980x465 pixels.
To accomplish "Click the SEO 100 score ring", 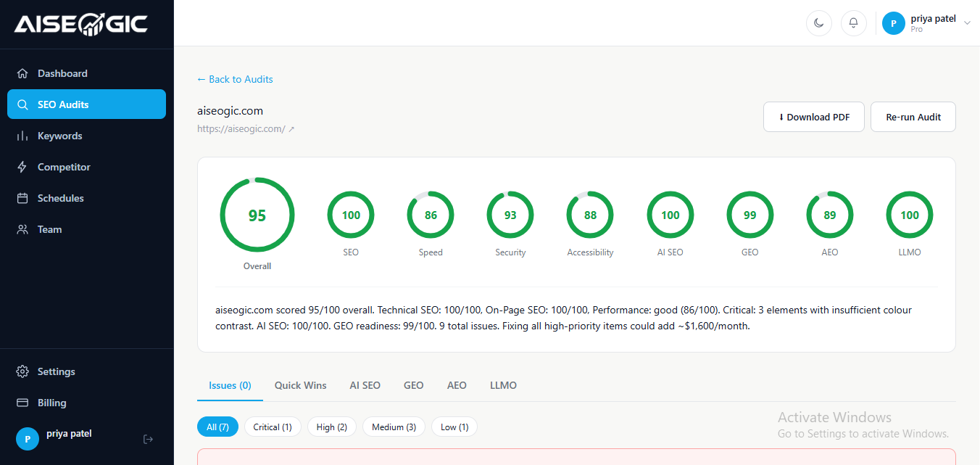I will pyautogui.click(x=351, y=215).
